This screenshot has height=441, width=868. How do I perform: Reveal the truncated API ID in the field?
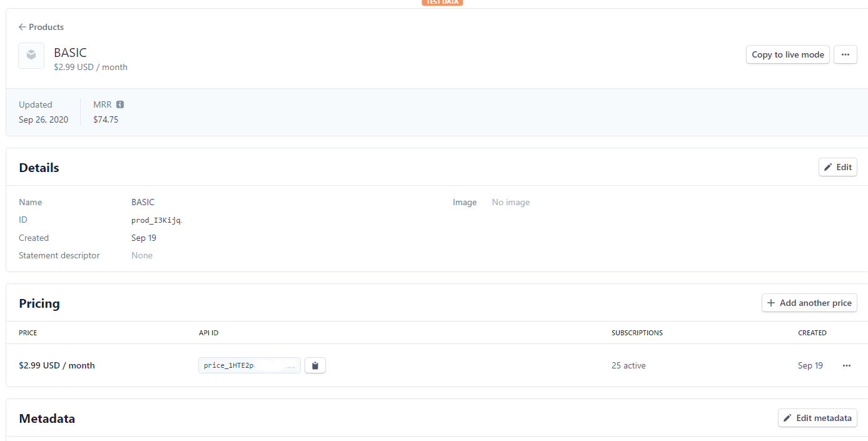pos(289,365)
